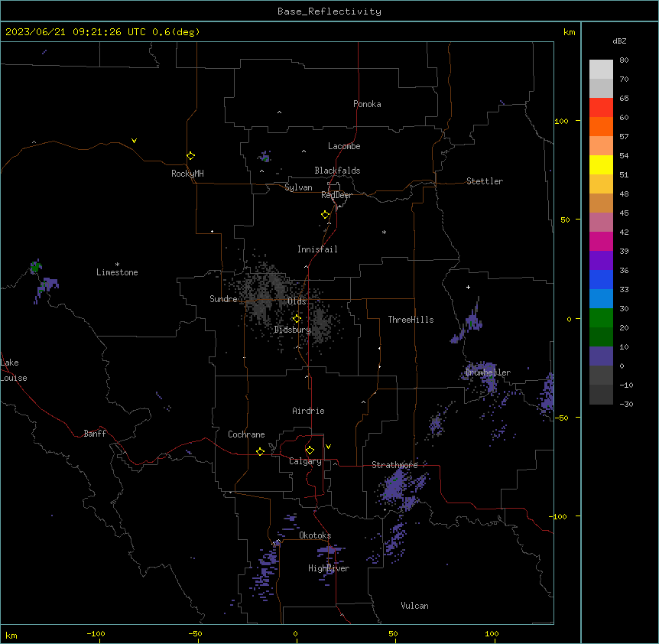This screenshot has height=644, width=659.
Task: Click the RockyMH label
Action: 187,174
